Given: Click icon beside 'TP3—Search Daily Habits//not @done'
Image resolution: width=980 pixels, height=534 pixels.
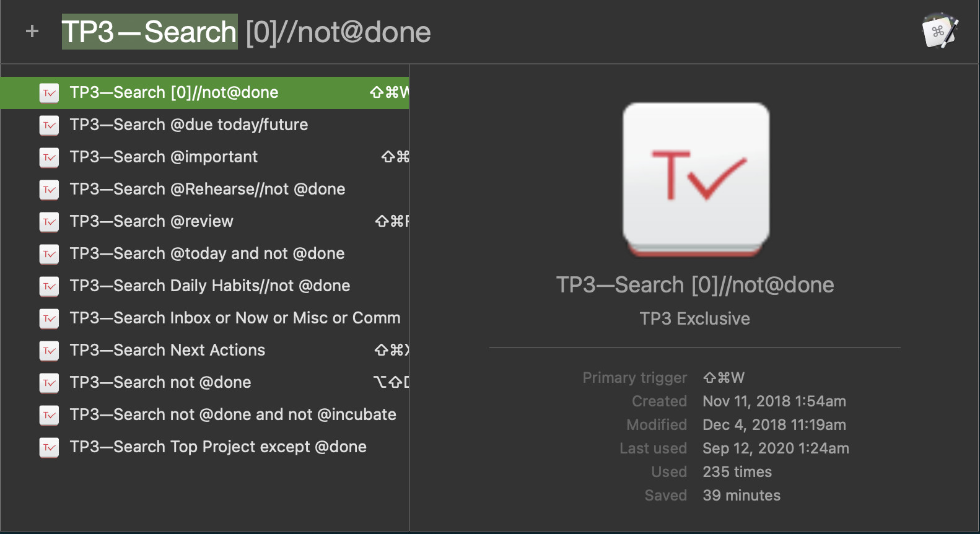Looking at the screenshot, I should pyautogui.click(x=49, y=286).
